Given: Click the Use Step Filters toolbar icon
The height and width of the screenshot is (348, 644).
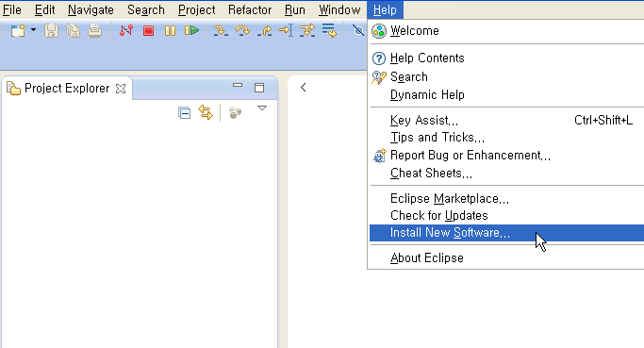Looking at the screenshot, I should point(307,30).
